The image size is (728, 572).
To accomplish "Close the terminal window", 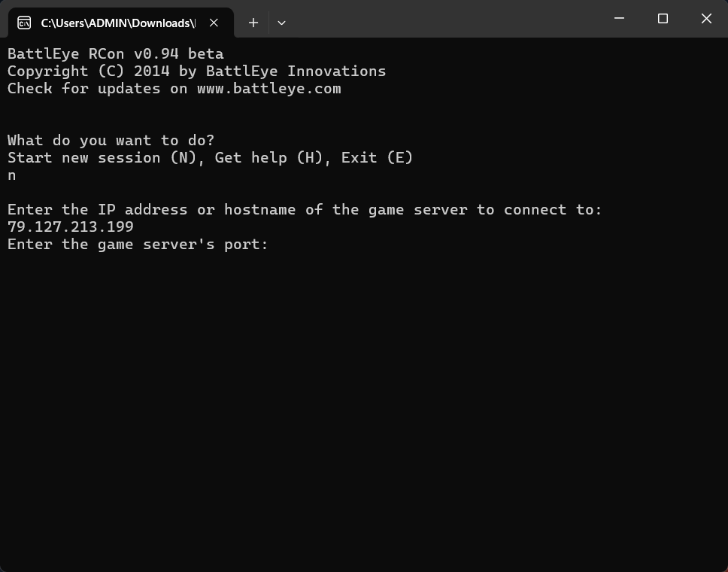I will point(706,19).
